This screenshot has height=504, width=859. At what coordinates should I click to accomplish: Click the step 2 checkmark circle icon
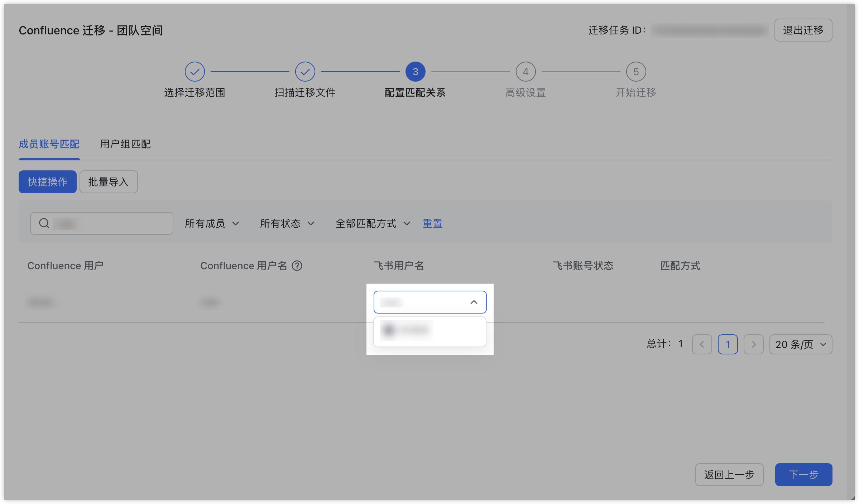(305, 72)
